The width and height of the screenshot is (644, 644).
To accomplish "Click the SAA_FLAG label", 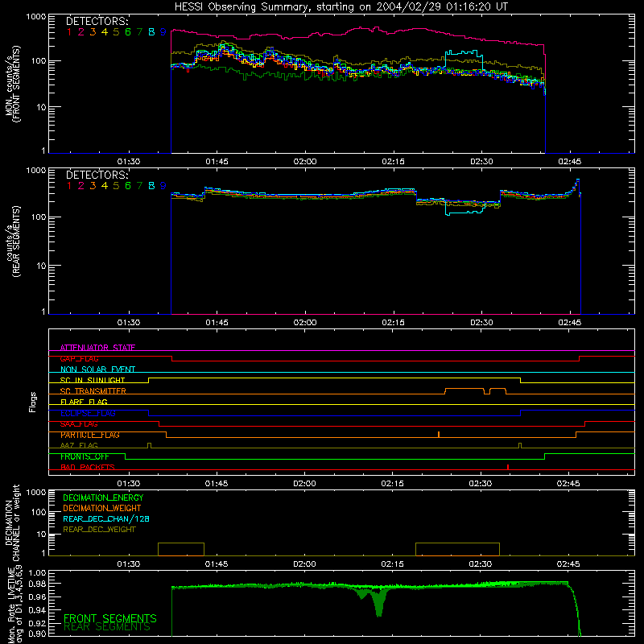I will (x=79, y=424).
